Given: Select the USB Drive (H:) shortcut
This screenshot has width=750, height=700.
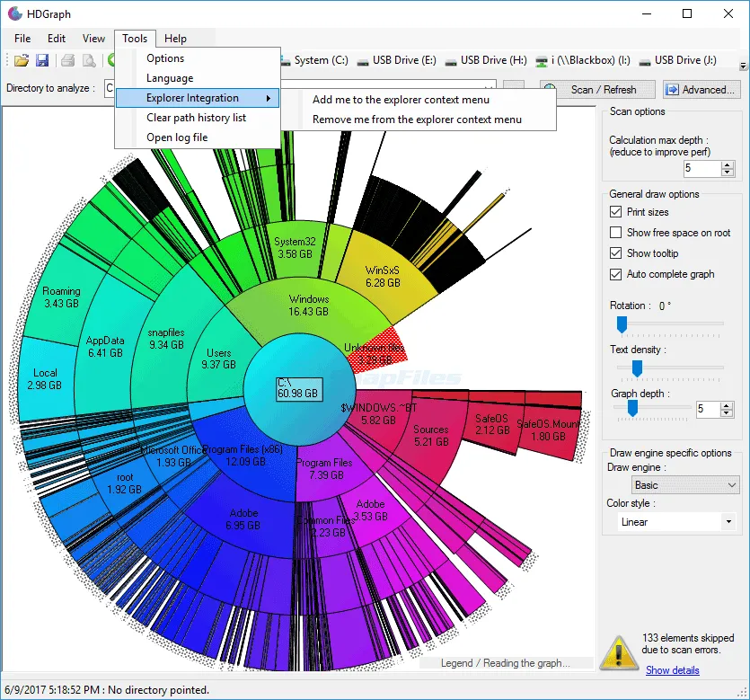Looking at the screenshot, I should (x=487, y=60).
